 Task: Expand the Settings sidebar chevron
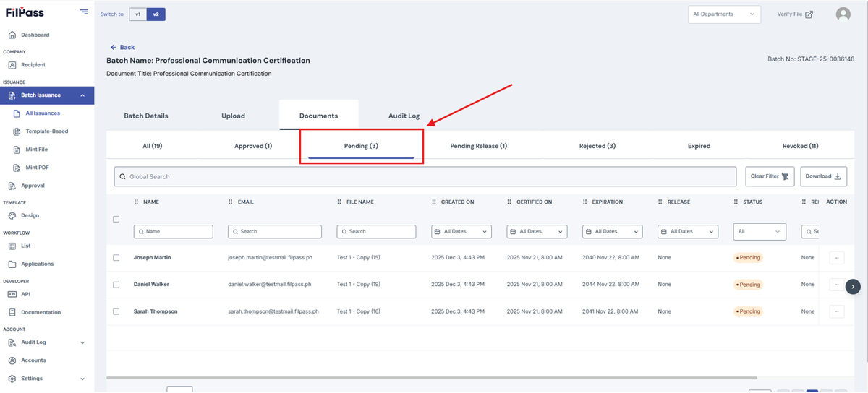point(82,379)
